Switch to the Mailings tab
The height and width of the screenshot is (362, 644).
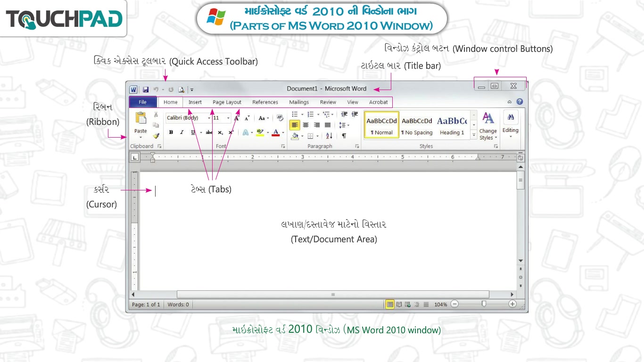(x=299, y=102)
